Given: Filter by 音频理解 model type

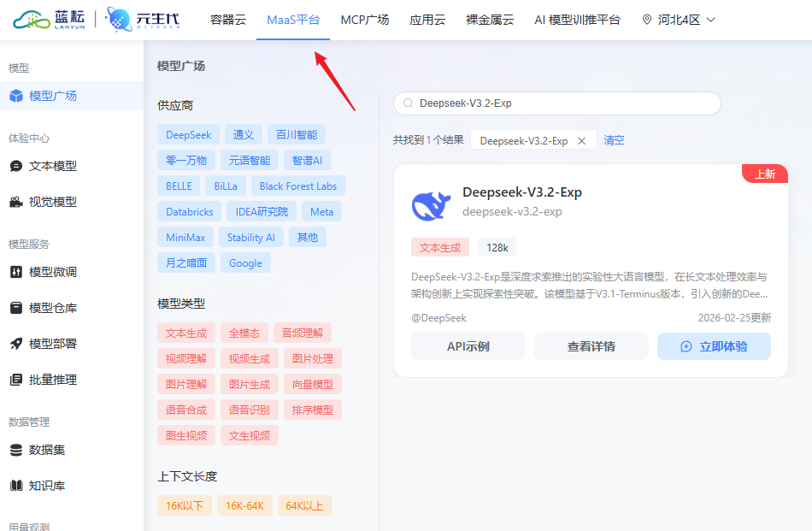Looking at the screenshot, I should point(303,333).
